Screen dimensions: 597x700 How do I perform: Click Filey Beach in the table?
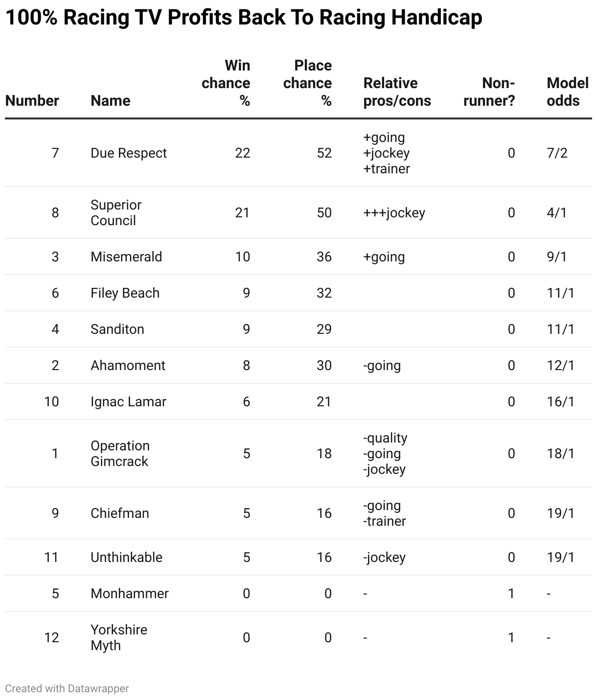[x=125, y=293]
